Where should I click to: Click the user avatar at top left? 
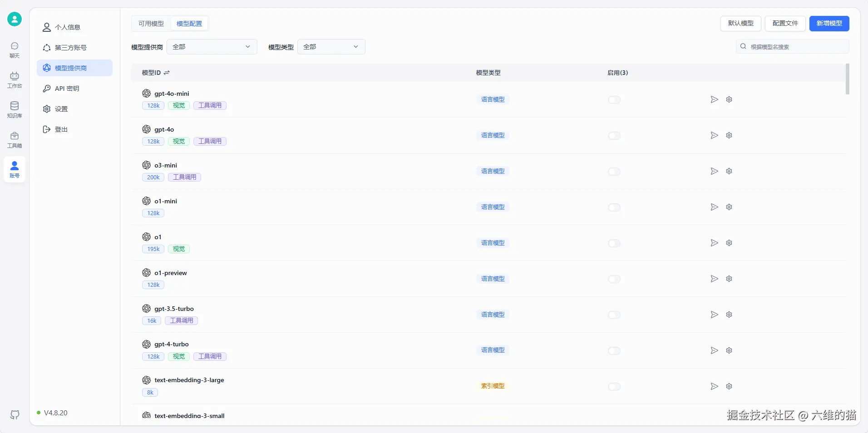[15, 19]
